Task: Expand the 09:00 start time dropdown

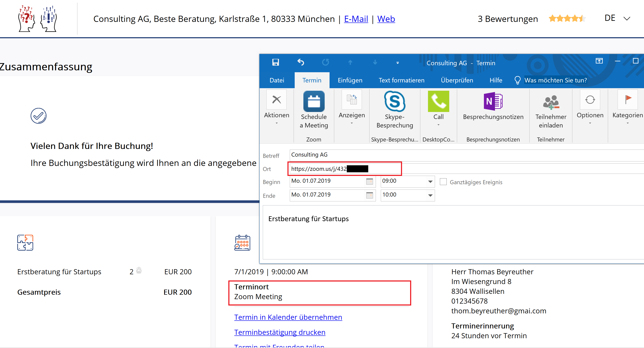Action: [430, 182]
